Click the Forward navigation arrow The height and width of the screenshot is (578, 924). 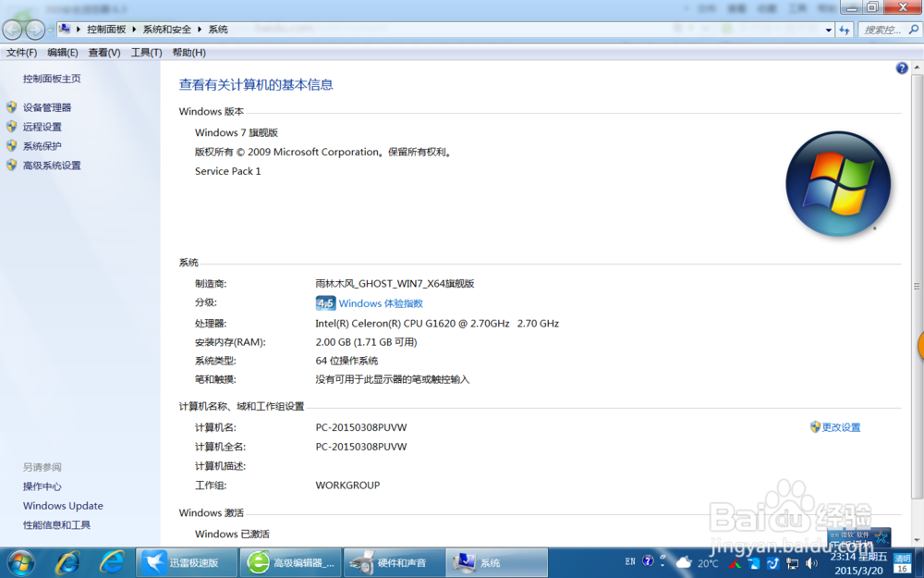coord(35,30)
